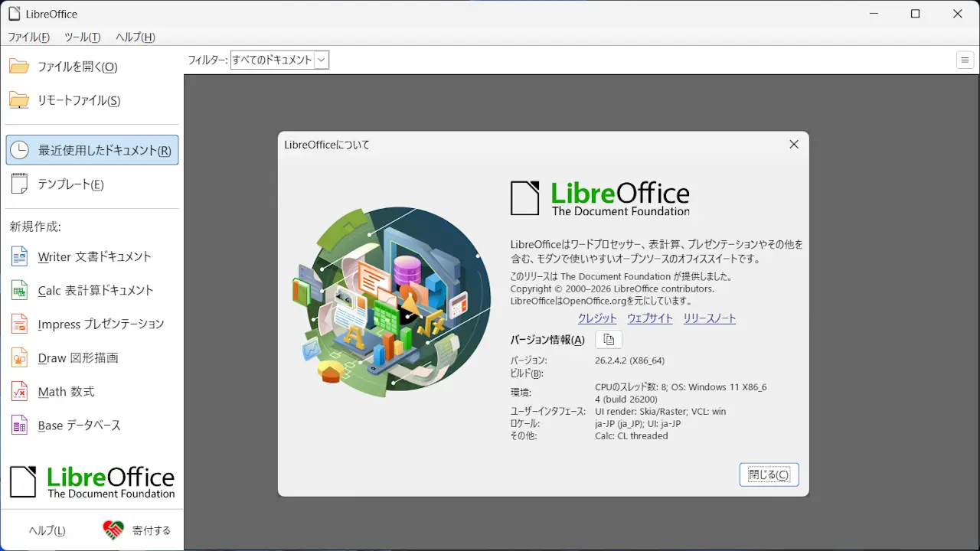Click the フィルター: label

(x=207, y=60)
